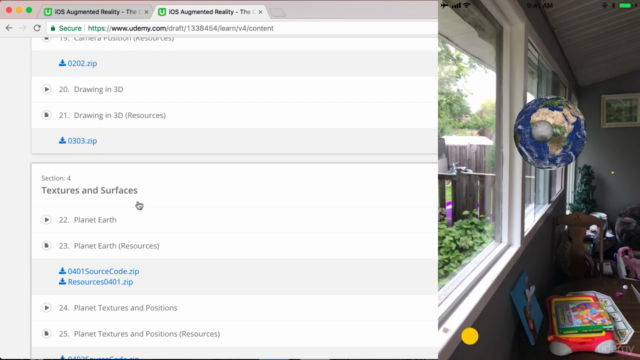
Task: Click the phone battery indicator
Action: pyautogui.click(x=625, y=5)
